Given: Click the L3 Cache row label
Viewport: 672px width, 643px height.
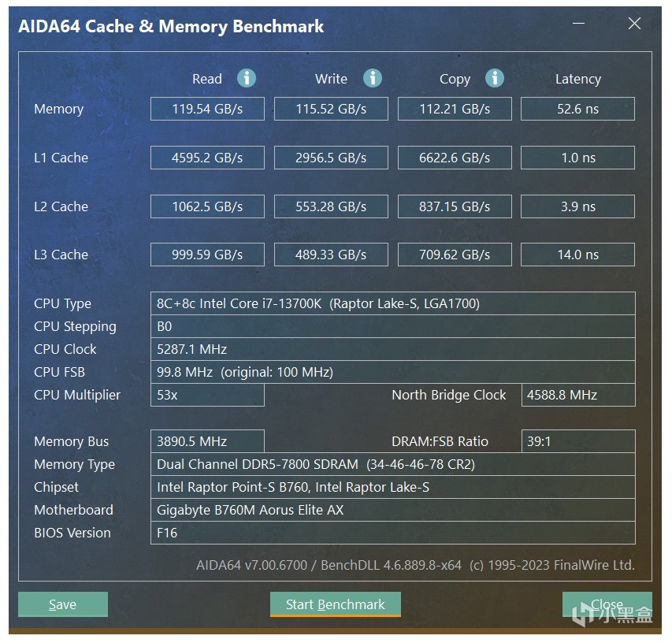Looking at the screenshot, I should pos(61,255).
